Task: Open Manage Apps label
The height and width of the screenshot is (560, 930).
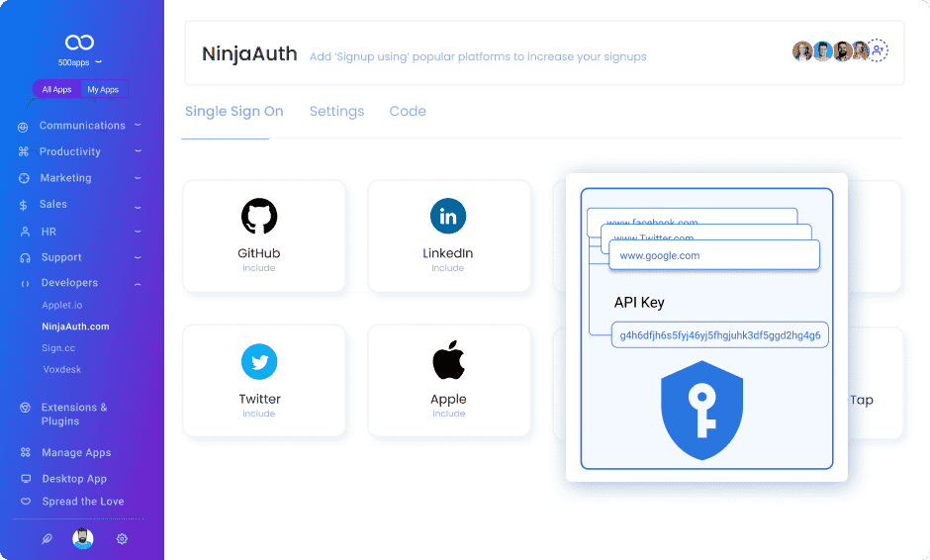Action: pyautogui.click(x=76, y=452)
